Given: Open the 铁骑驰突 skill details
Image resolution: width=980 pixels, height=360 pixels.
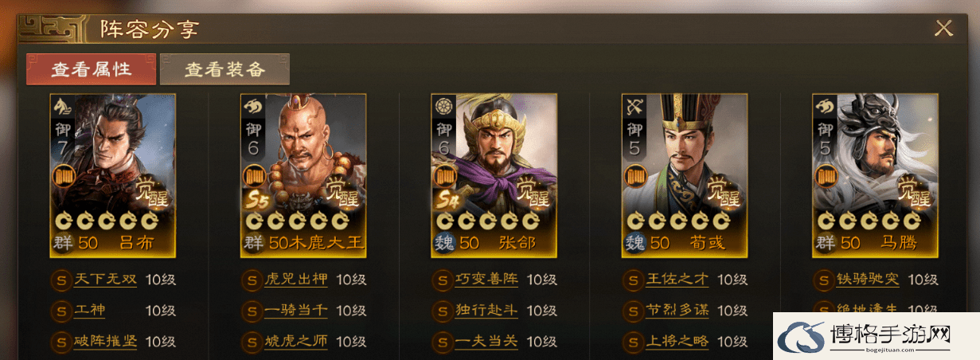Looking at the screenshot, I should (x=868, y=280).
